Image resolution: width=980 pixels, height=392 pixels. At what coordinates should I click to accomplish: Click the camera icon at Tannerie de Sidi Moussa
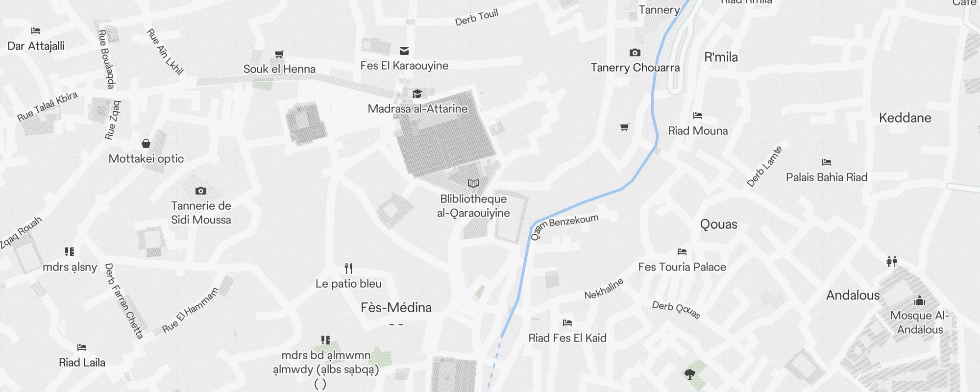point(201,191)
